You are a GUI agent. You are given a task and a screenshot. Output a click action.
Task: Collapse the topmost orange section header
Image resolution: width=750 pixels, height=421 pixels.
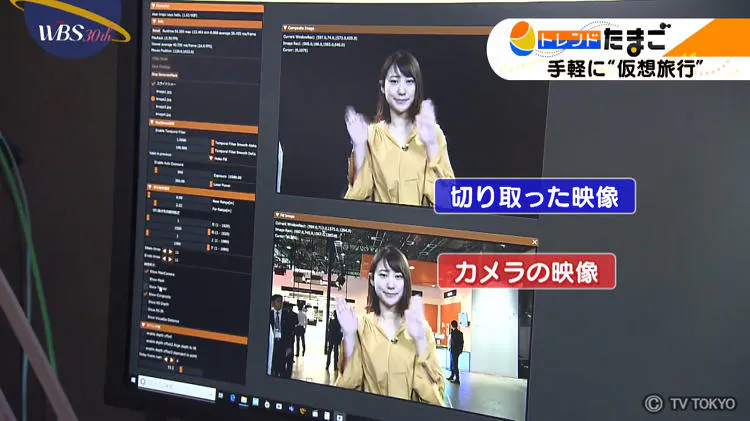(154, 6)
